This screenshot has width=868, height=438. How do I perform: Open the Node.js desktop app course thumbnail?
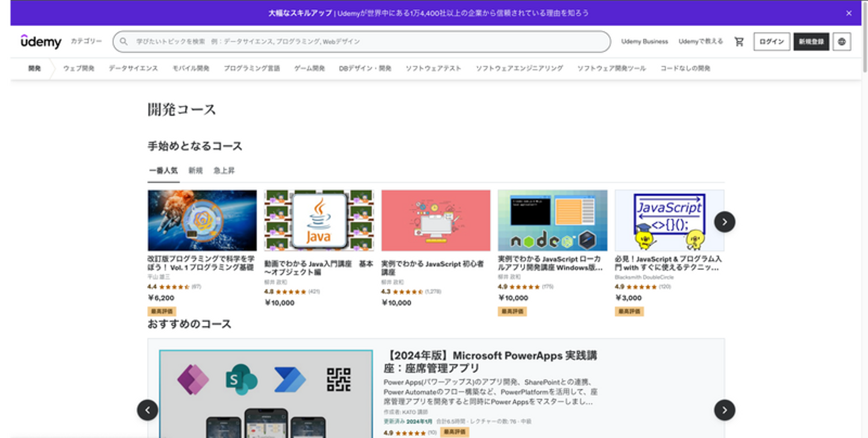point(552,221)
